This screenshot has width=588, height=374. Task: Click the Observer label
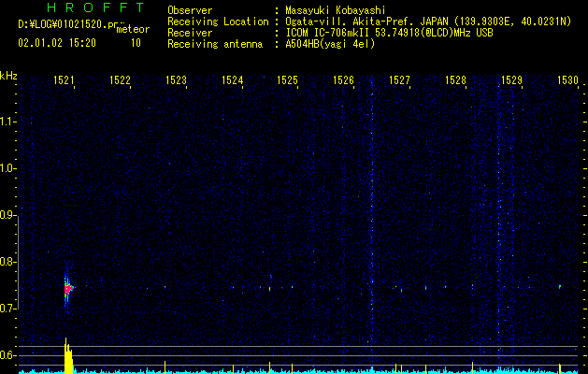pyautogui.click(x=190, y=10)
